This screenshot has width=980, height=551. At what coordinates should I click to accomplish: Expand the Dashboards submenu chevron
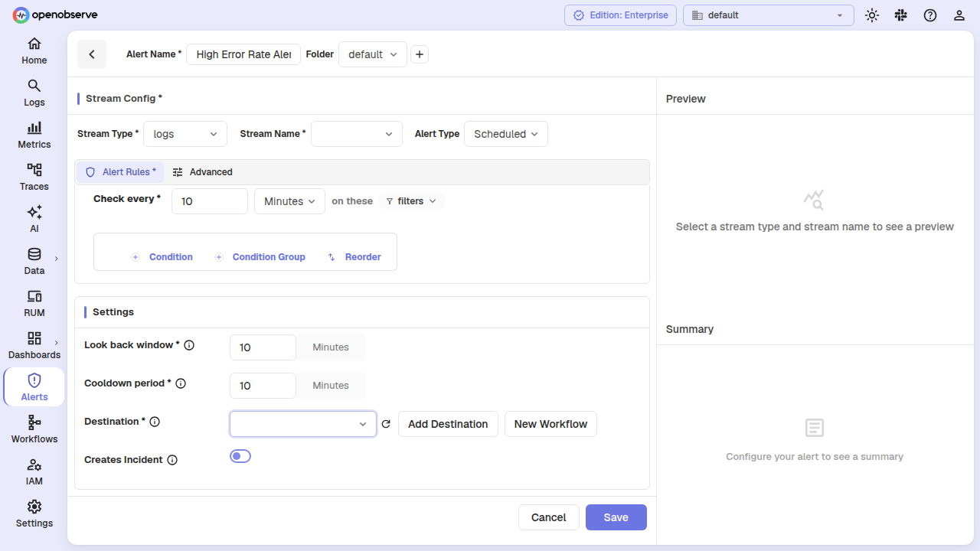pos(57,343)
